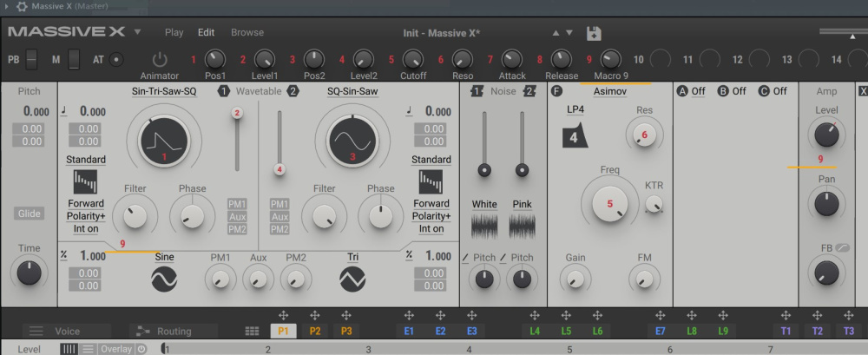Click the Macro 9 knob

tap(610, 59)
